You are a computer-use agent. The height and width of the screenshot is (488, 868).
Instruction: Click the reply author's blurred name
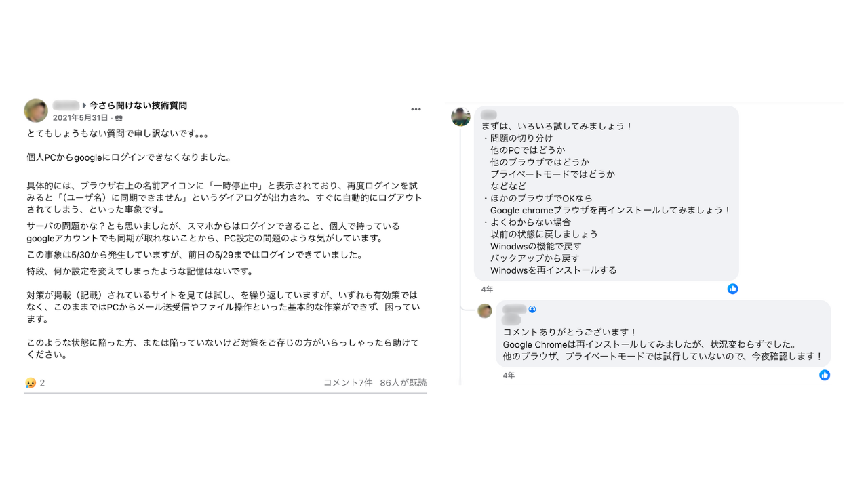[515, 309]
